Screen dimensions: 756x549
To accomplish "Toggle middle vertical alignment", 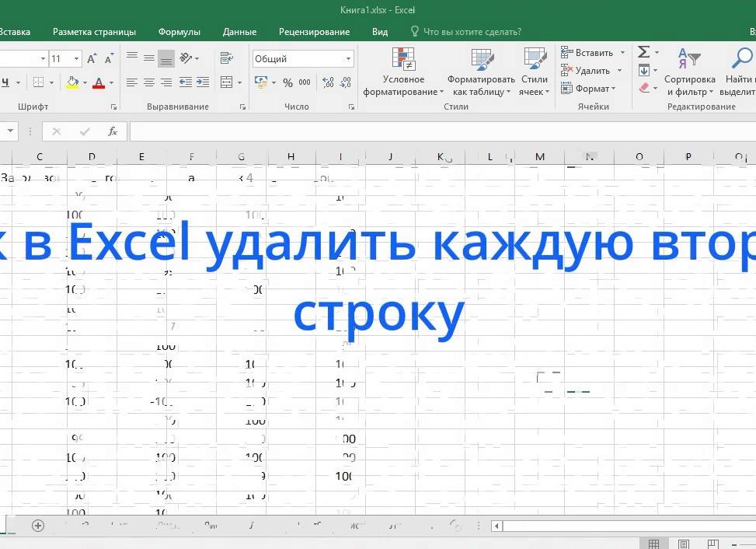I will [148, 58].
